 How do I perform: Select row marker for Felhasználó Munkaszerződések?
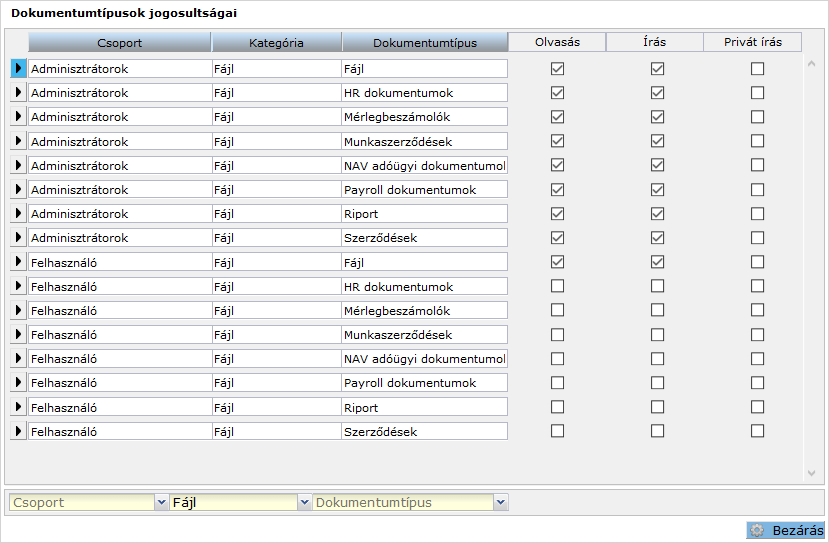click(17, 335)
